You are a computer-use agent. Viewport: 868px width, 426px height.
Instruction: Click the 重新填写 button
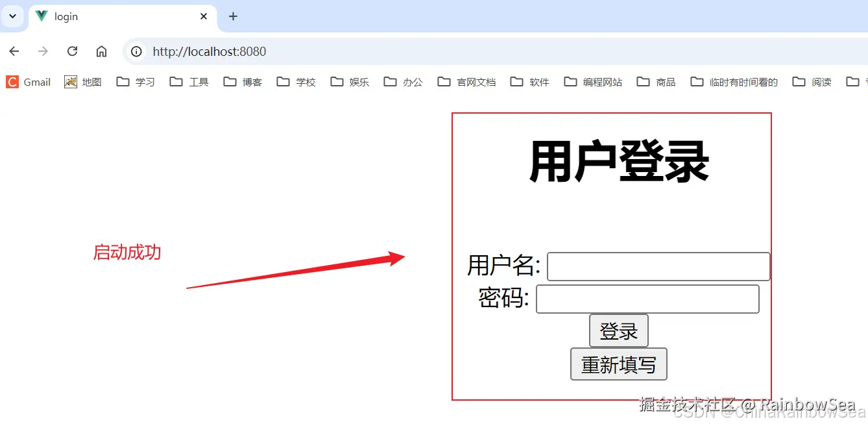click(x=618, y=364)
